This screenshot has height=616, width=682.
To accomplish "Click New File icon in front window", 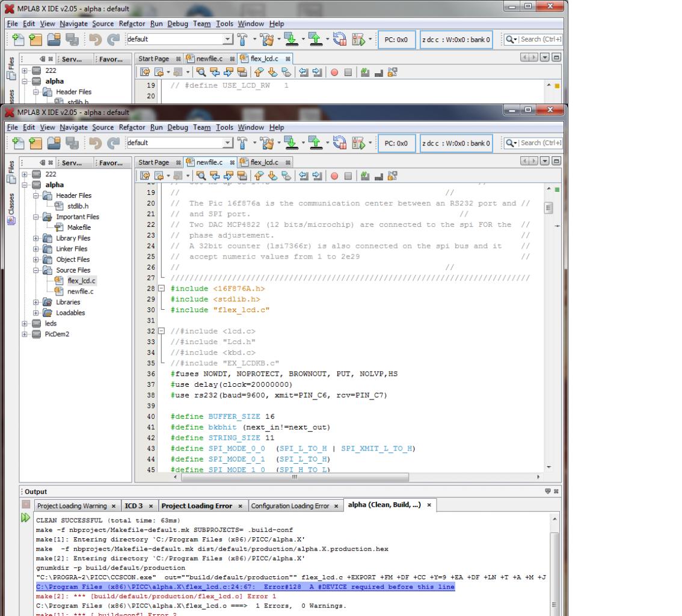I will click(x=18, y=143).
